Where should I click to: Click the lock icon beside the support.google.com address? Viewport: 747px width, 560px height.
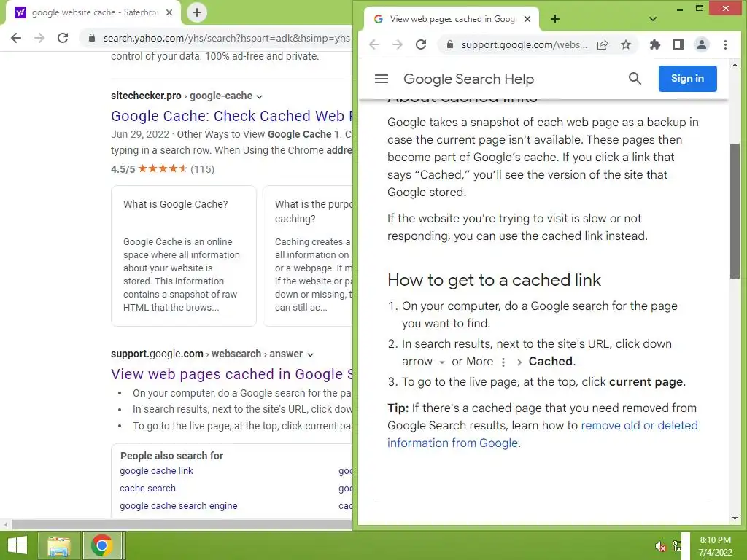tap(449, 44)
